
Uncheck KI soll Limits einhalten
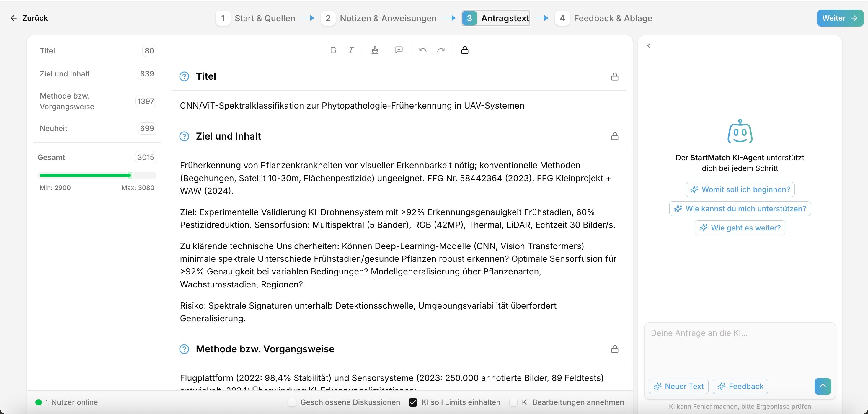point(413,402)
